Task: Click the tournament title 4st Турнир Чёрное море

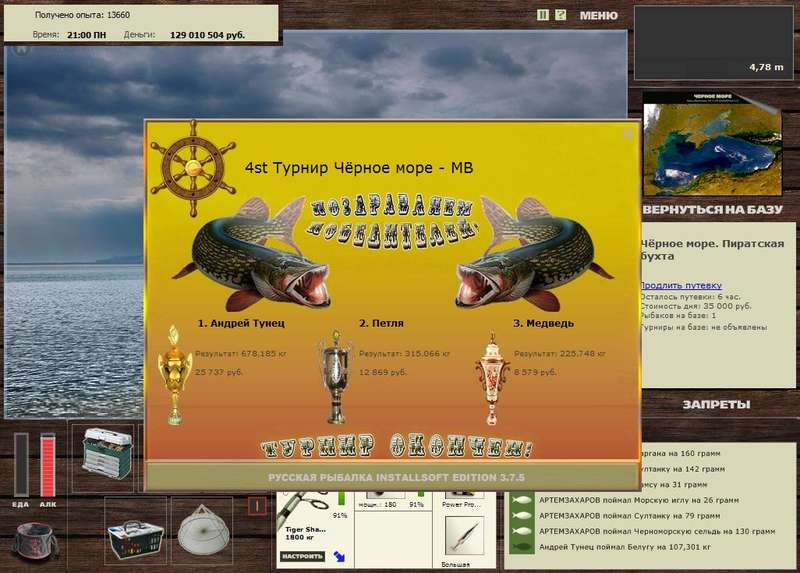Action: (x=359, y=168)
